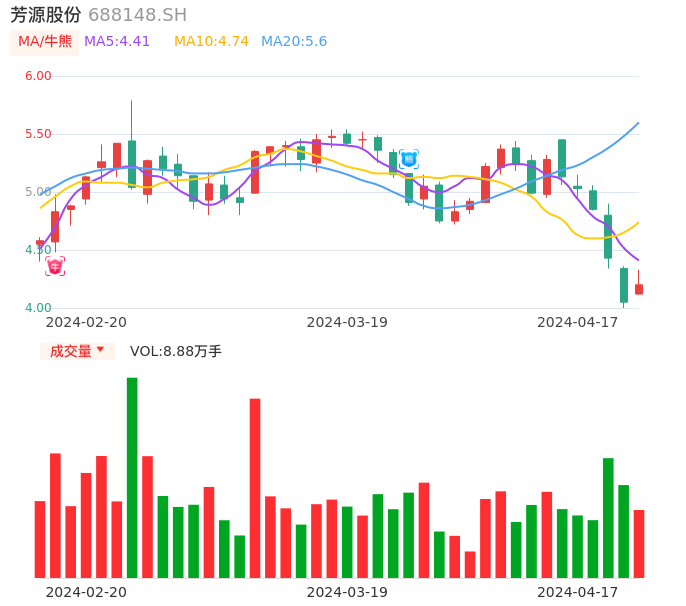Click the tallest green volume bar
The height and width of the screenshot is (606, 686).
pyautogui.click(x=132, y=477)
